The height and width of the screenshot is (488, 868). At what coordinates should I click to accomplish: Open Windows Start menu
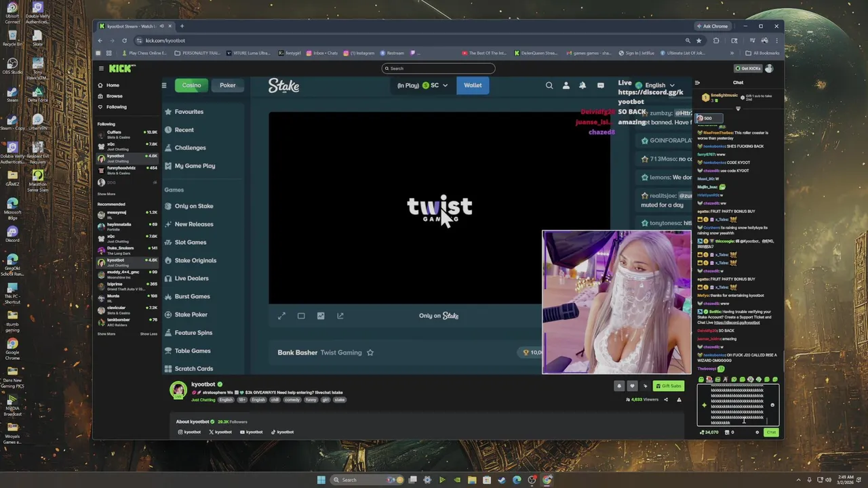click(321, 480)
